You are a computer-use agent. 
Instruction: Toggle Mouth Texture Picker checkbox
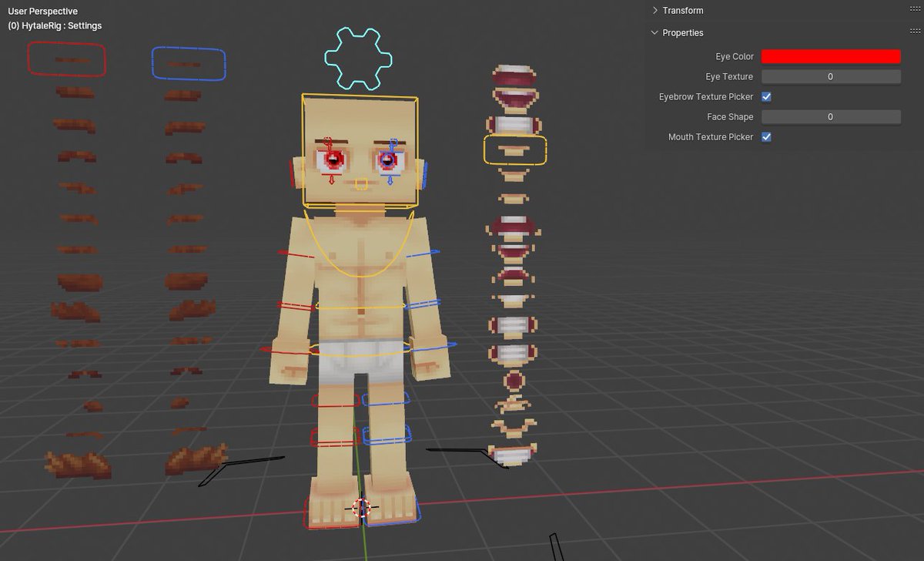[x=766, y=136]
